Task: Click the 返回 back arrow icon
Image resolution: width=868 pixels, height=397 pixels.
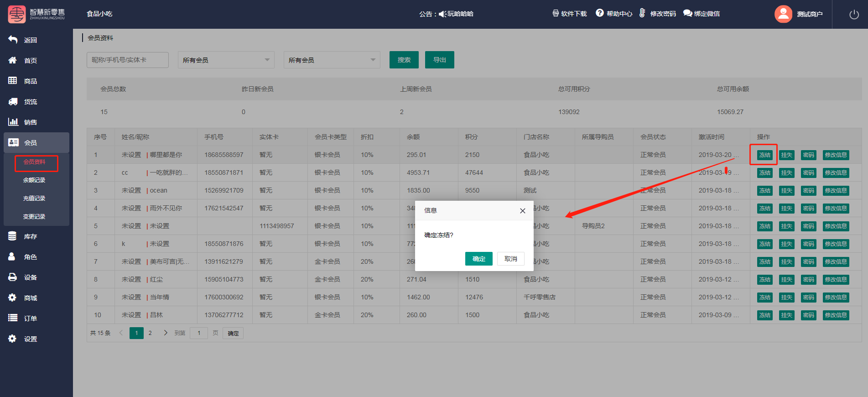Action: tap(13, 40)
